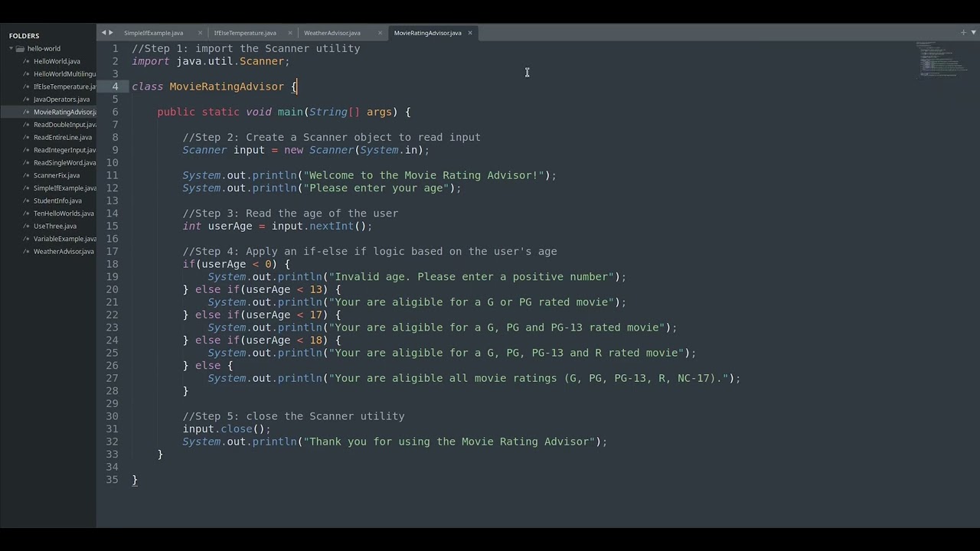Click the FOLDERS sidebar heading

(x=24, y=36)
